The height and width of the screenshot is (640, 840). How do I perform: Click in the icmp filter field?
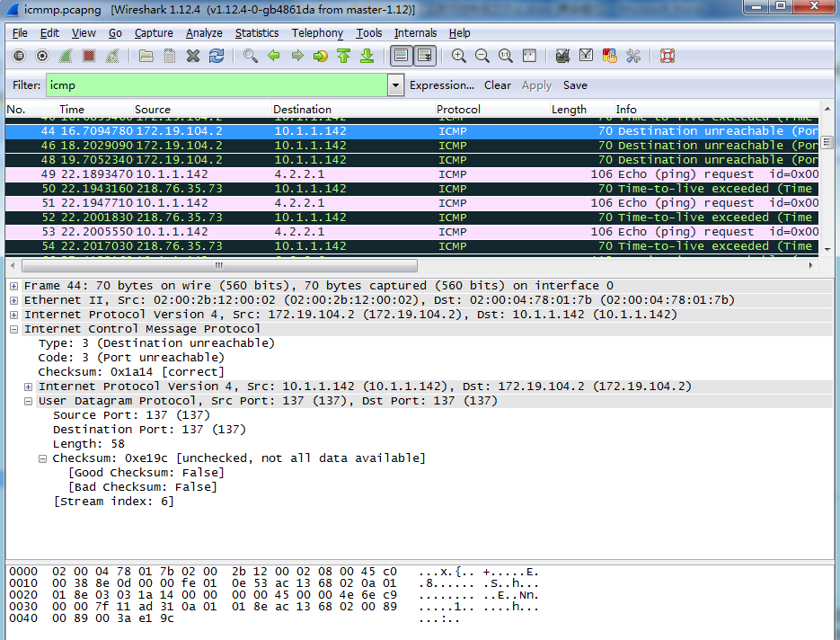217,85
